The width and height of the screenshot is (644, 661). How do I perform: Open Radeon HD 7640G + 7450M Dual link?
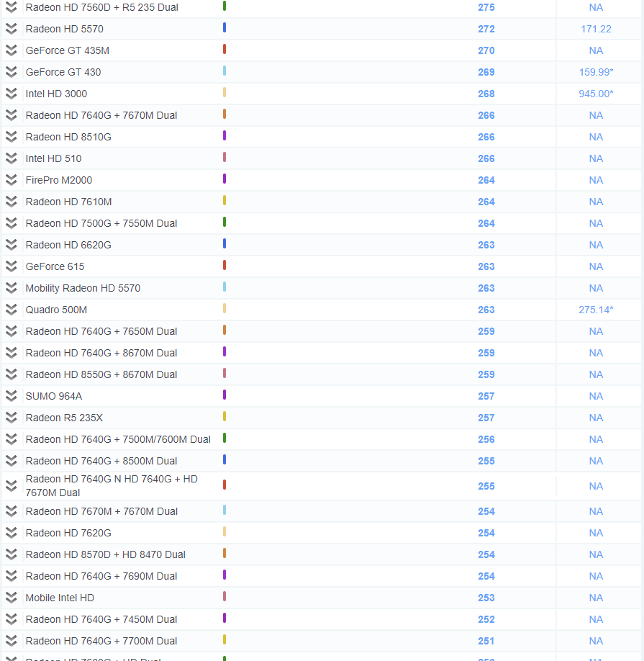101,619
